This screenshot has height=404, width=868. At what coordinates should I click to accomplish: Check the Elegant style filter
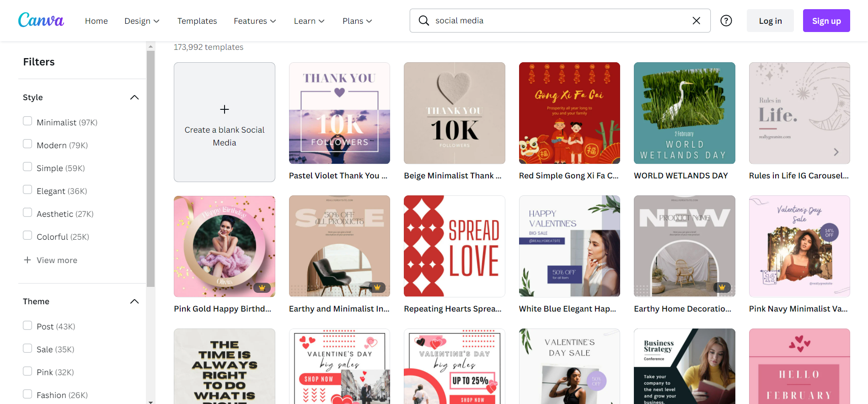27,190
